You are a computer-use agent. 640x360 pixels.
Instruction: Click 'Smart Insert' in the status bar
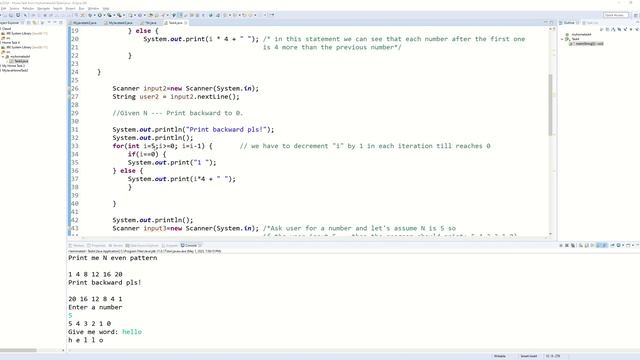pyautogui.click(x=529, y=356)
